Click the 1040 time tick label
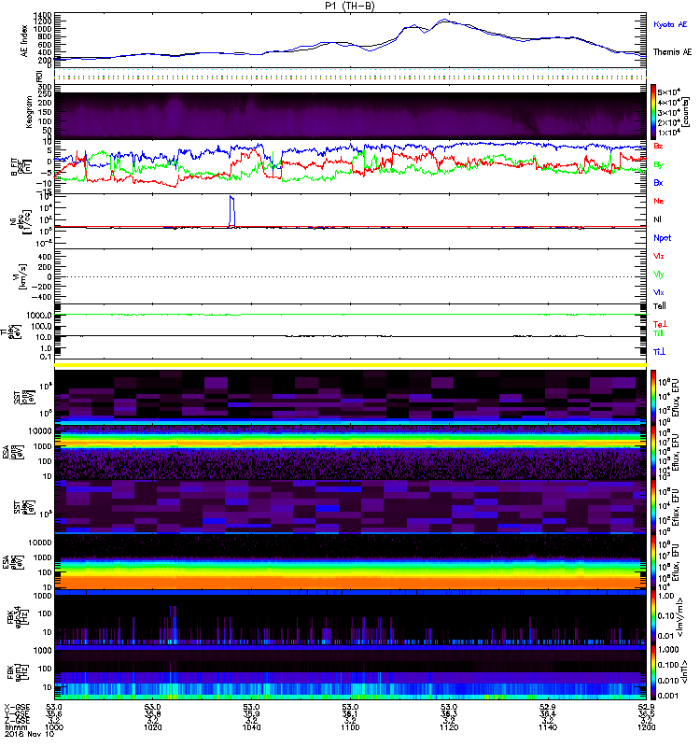Image resolution: width=700 pixels, height=747 pixels. (251, 727)
